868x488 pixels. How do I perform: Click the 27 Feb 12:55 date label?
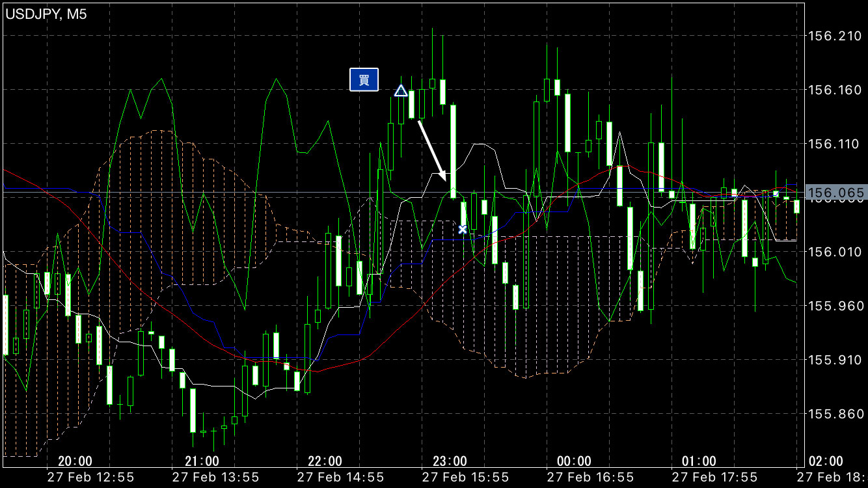coord(91,478)
